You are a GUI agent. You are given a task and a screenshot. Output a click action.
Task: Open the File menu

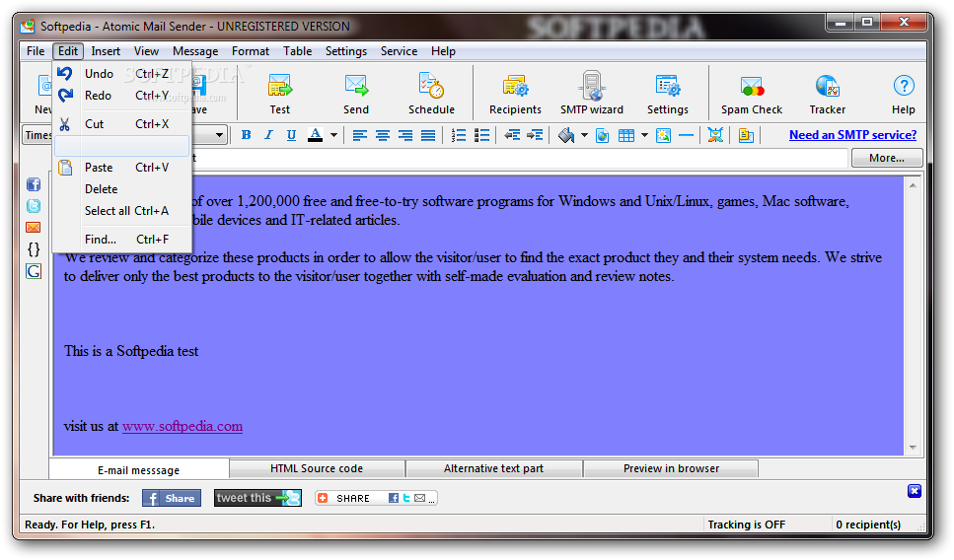click(x=36, y=51)
